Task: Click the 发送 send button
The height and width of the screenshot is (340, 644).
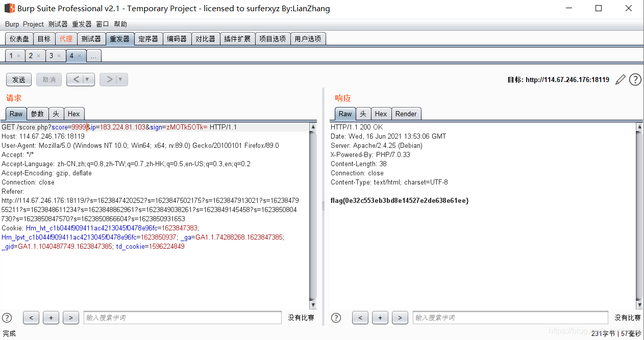Action: (x=19, y=80)
